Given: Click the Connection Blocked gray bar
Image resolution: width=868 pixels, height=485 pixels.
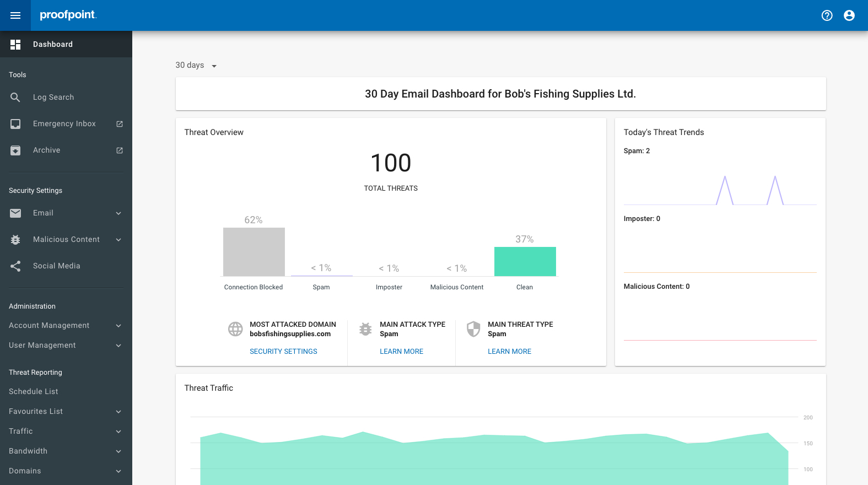Looking at the screenshot, I should (x=254, y=252).
